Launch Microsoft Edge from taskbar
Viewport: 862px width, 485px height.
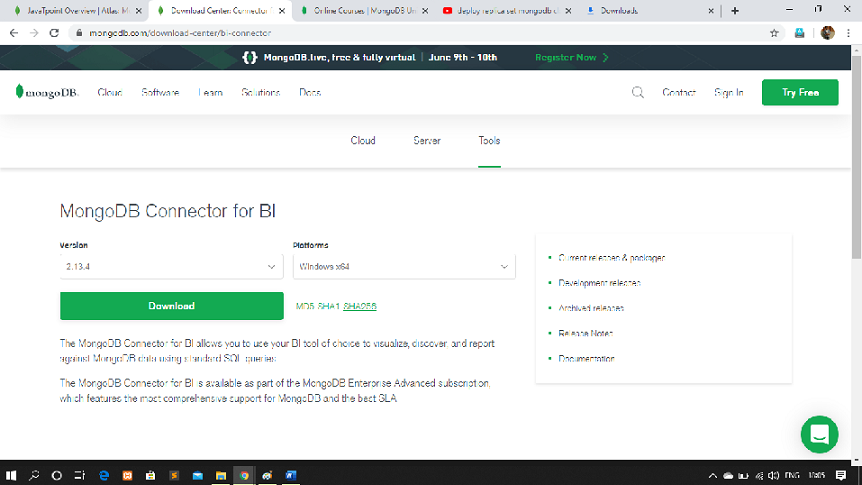[x=104, y=475]
